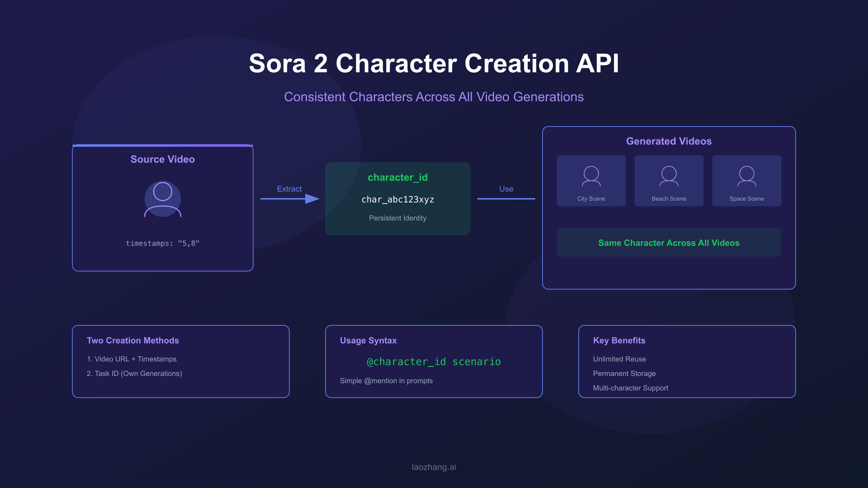
Task: Select the City Scene thumbnail card
Action: (591, 181)
